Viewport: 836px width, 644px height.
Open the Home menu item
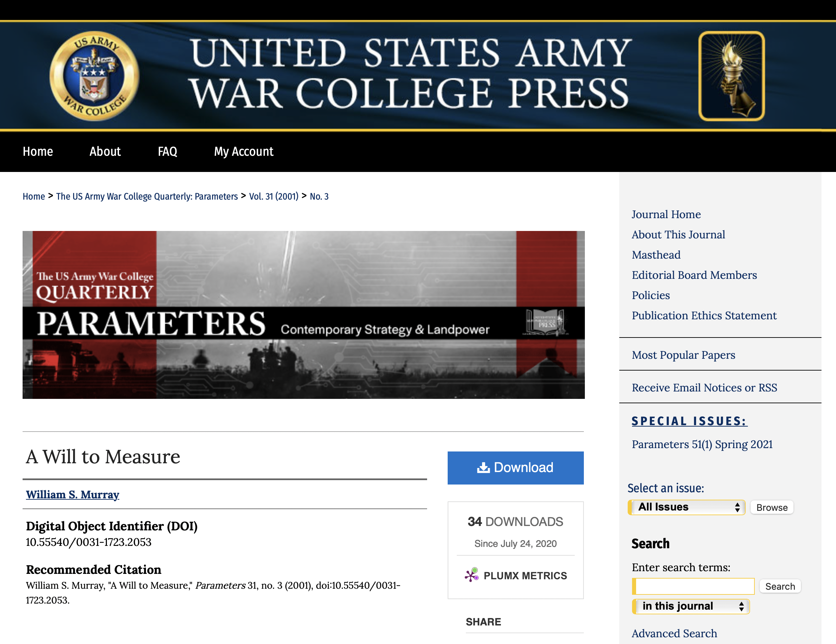38,152
